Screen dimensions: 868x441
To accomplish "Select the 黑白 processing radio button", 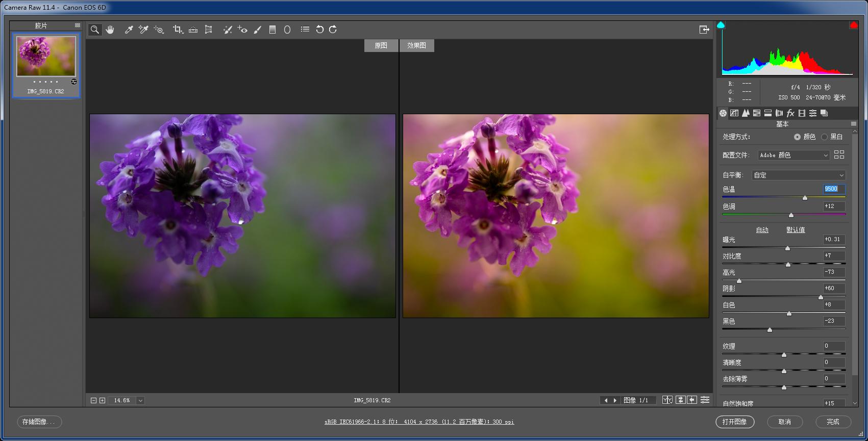I will pyautogui.click(x=824, y=137).
